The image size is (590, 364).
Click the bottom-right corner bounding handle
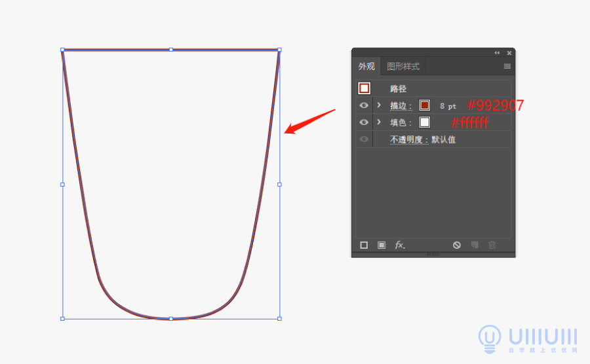tap(279, 319)
